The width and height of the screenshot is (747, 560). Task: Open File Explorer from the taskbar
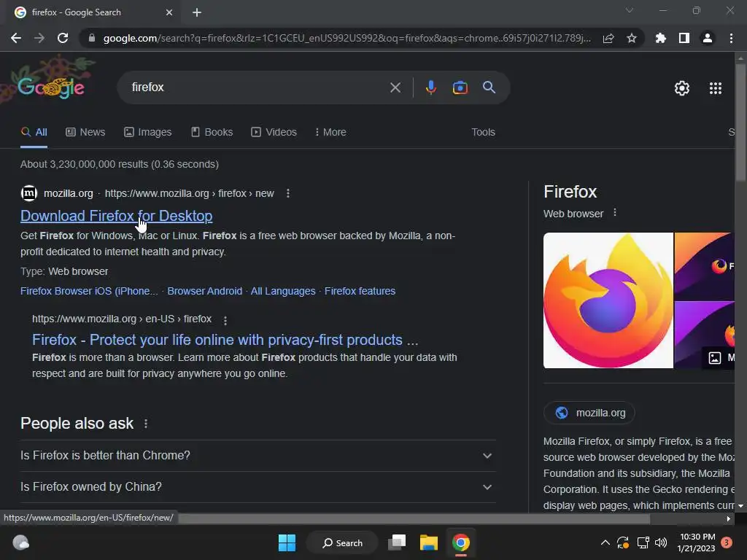[429, 542]
